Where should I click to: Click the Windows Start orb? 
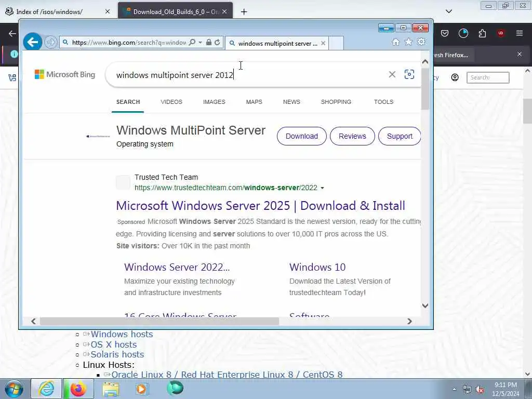point(14,389)
